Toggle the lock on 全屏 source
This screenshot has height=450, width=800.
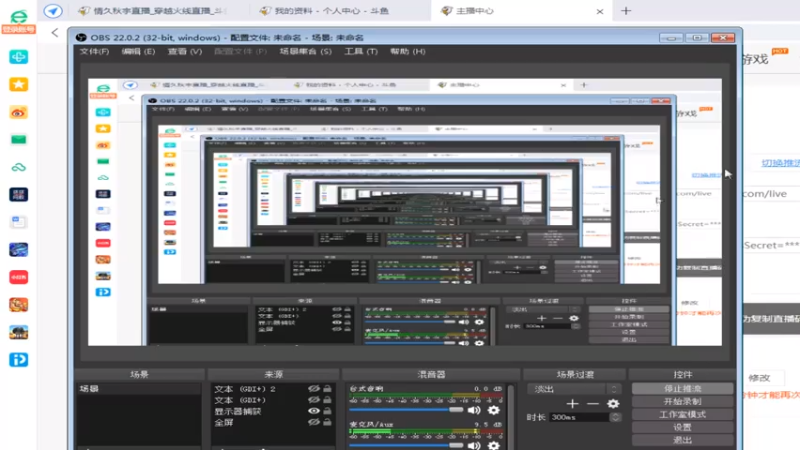pyautogui.click(x=327, y=422)
